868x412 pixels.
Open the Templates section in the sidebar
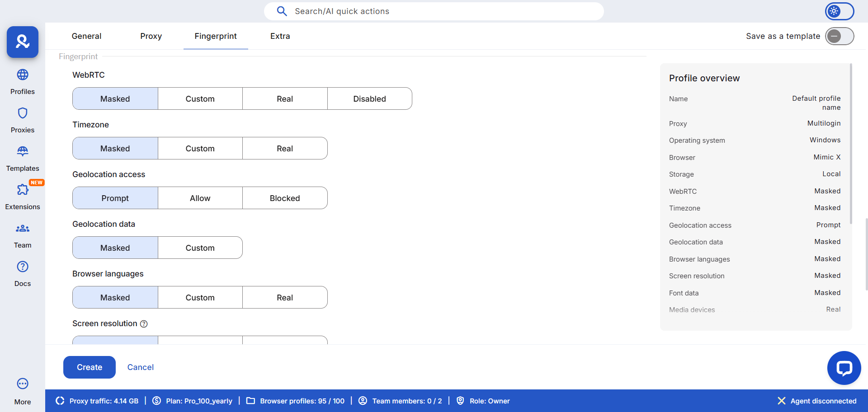[x=22, y=158]
